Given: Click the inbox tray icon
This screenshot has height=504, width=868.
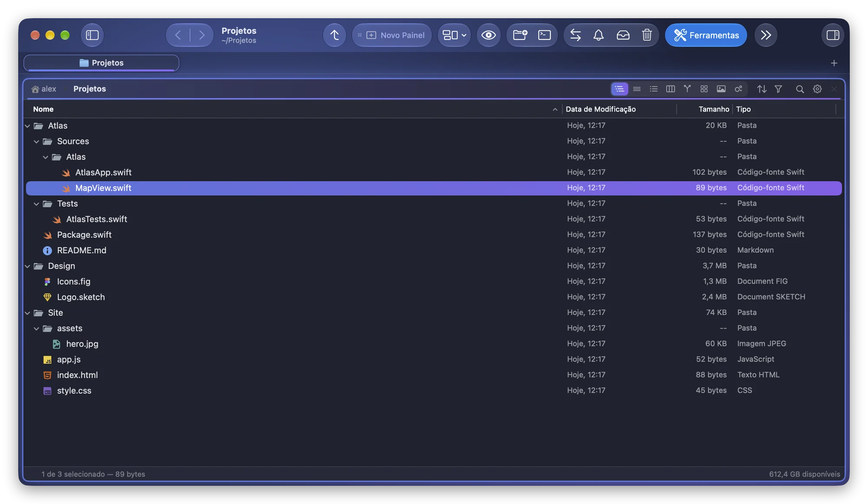Looking at the screenshot, I should [x=623, y=35].
